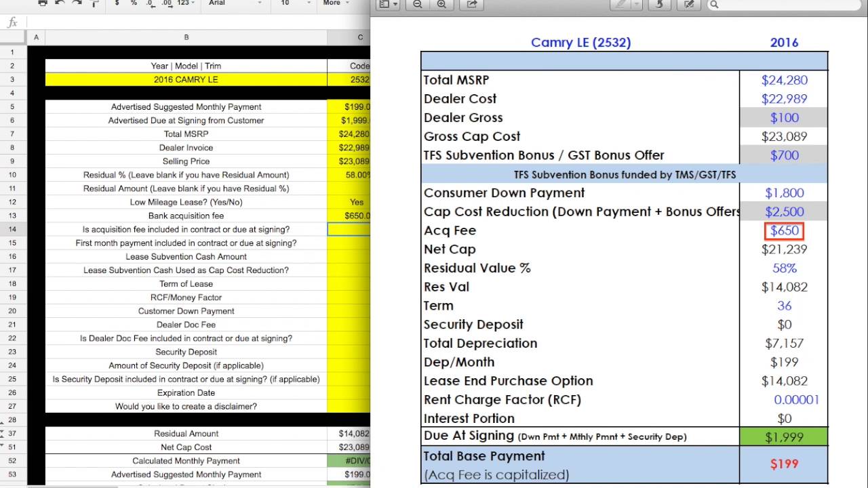Image resolution: width=868 pixels, height=488 pixels.
Task: Select the 'Advertised Due at Signing from Customer' cell
Action: [x=186, y=120]
